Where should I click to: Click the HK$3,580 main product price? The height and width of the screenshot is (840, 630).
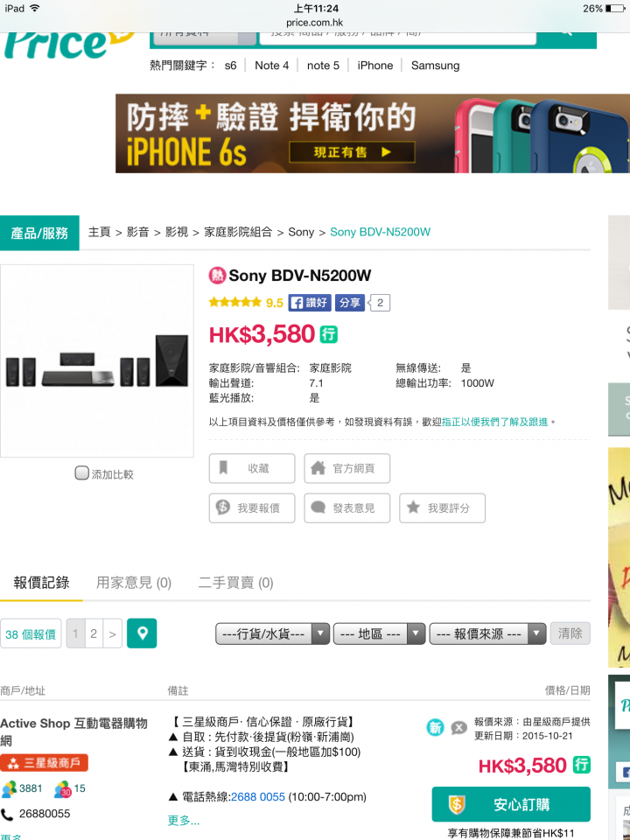click(262, 334)
